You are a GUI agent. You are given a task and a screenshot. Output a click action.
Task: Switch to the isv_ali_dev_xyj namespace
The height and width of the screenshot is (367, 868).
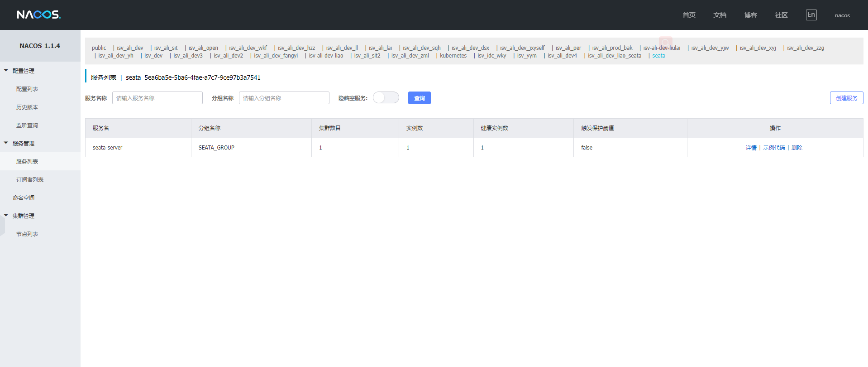758,48
